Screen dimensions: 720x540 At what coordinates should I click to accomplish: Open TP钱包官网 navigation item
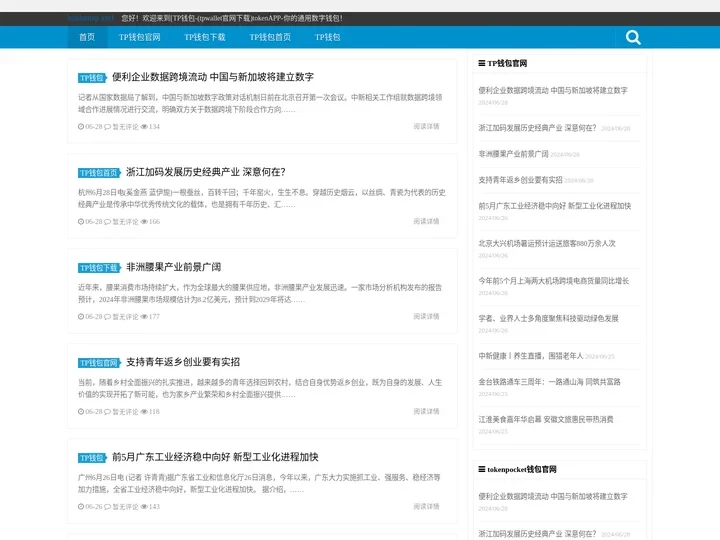tap(140, 37)
